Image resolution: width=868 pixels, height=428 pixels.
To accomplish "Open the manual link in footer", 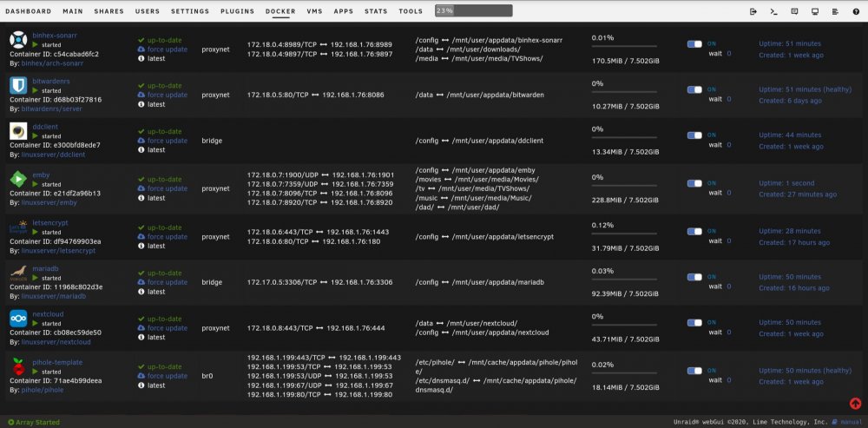I will pos(851,422).
